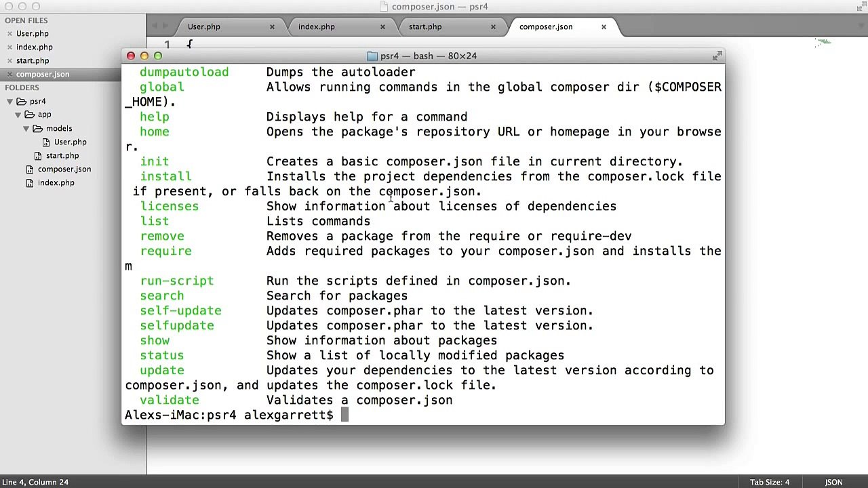Click the 'remove' command in the terminal

tap(162, 236)
